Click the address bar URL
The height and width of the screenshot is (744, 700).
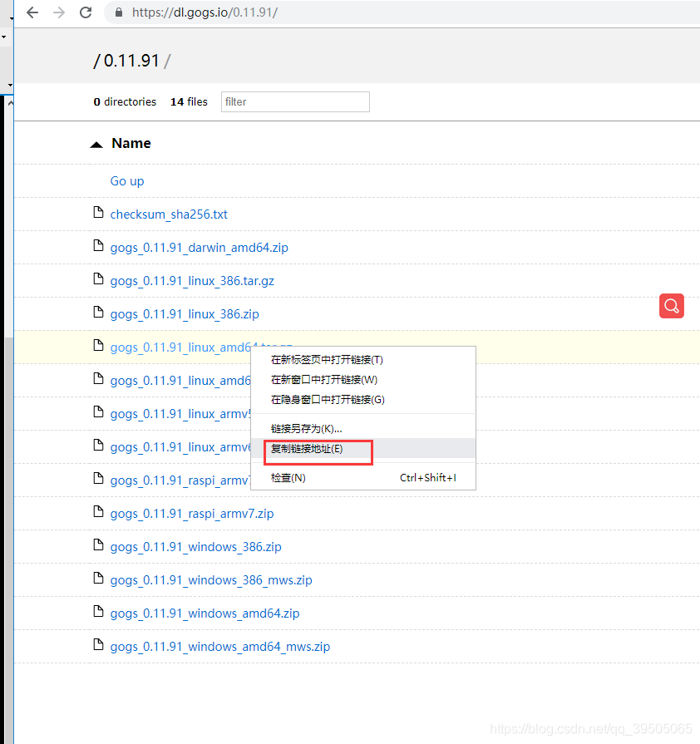(x=205, y=12)
